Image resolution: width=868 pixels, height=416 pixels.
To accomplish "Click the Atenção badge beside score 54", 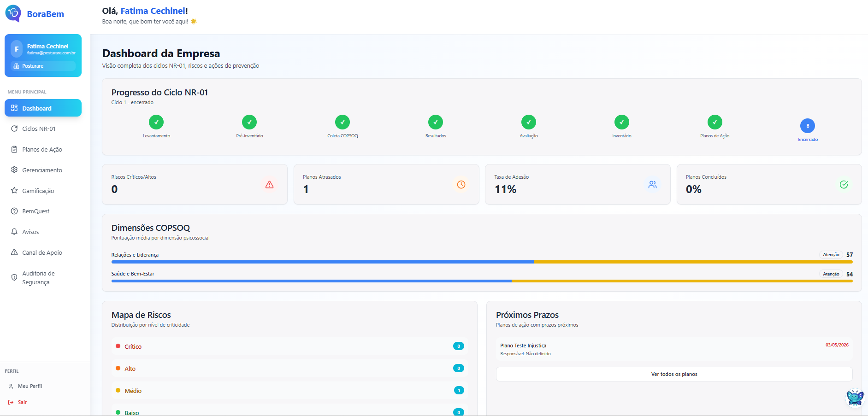I will (831, 274).
